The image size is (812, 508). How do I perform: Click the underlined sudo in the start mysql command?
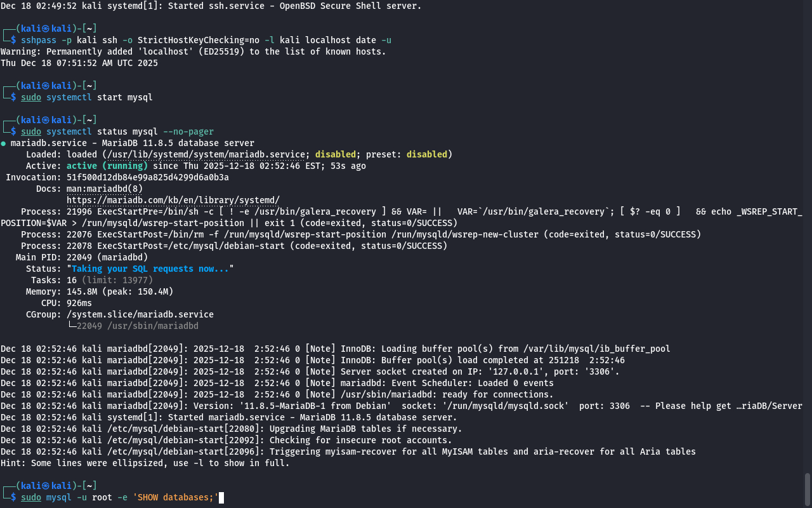point(30,97)
